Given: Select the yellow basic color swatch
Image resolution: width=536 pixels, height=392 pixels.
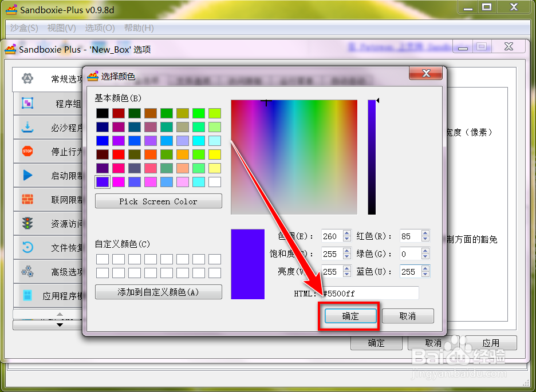Looking at the screenshot, I should pyautogui.click(x=215, y=155).
